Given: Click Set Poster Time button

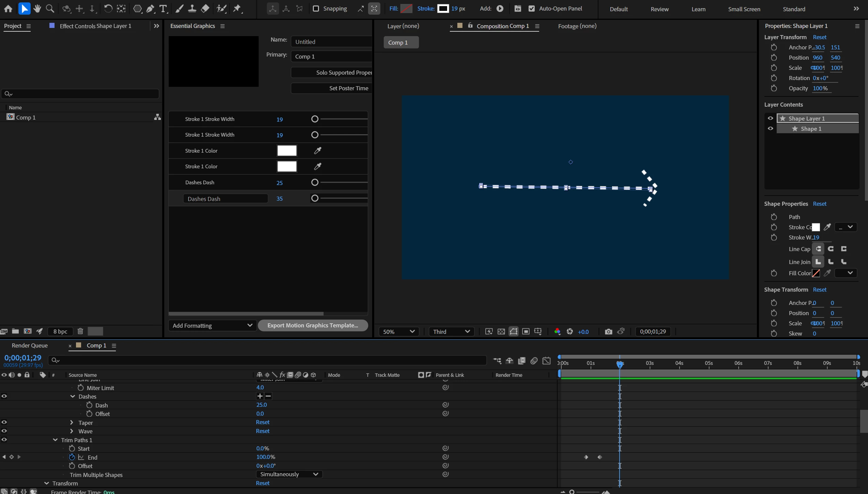Looking at the screenshot, I should click(348, 88).
